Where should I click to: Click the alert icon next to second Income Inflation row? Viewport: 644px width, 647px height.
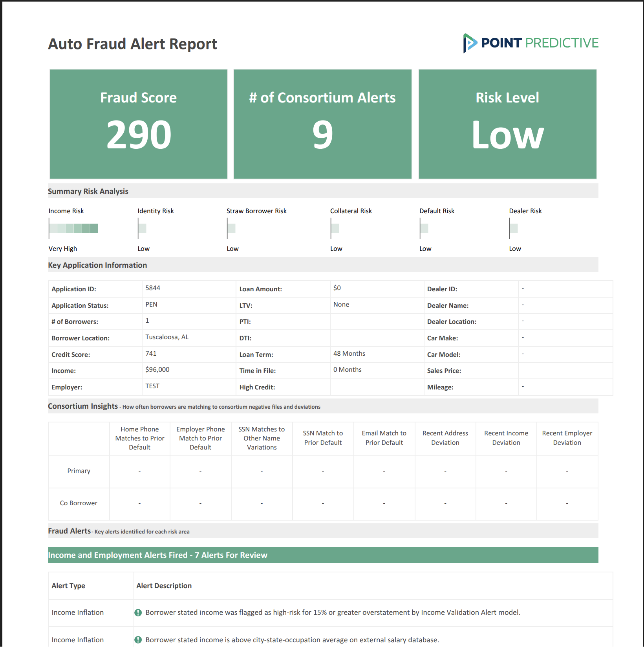point(138,640)
